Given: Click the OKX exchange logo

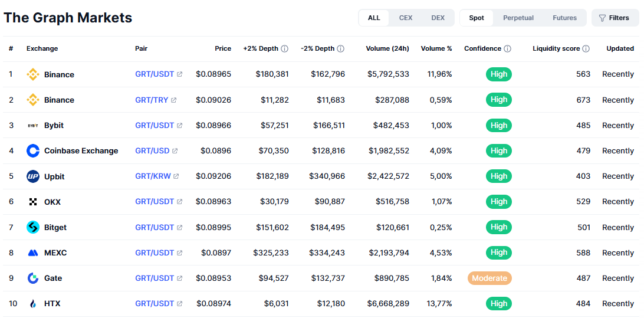Looking at the screenshot, I should [33, 202].
